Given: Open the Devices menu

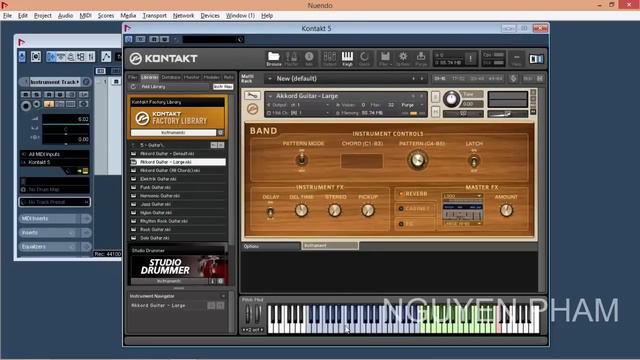Looking at the screenshot, I should [x=210, y=16].
